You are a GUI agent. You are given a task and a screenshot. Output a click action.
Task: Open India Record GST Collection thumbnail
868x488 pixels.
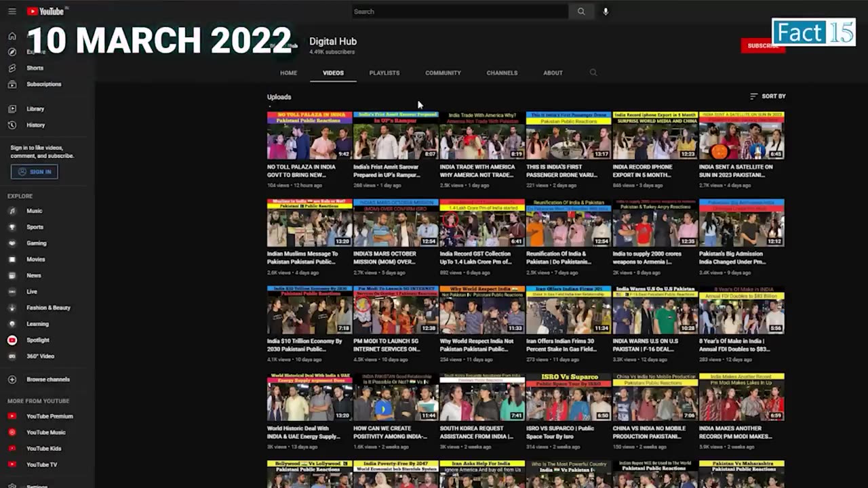(x=482, y=222)
